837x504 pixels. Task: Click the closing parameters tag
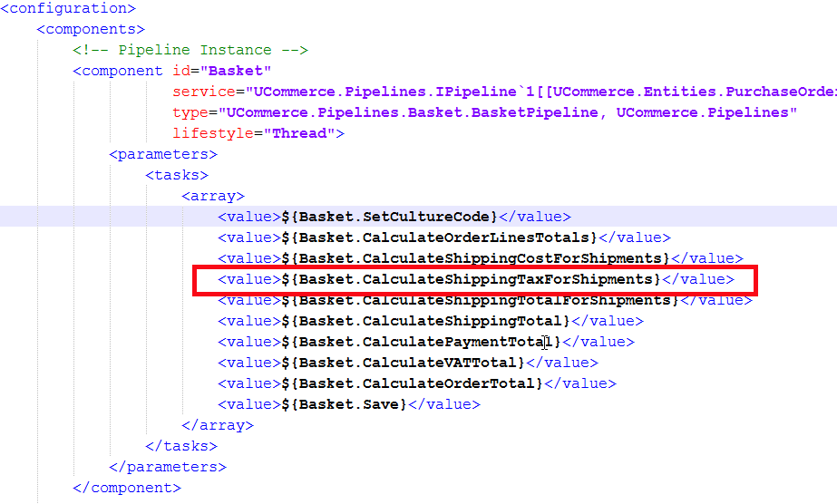168,467
